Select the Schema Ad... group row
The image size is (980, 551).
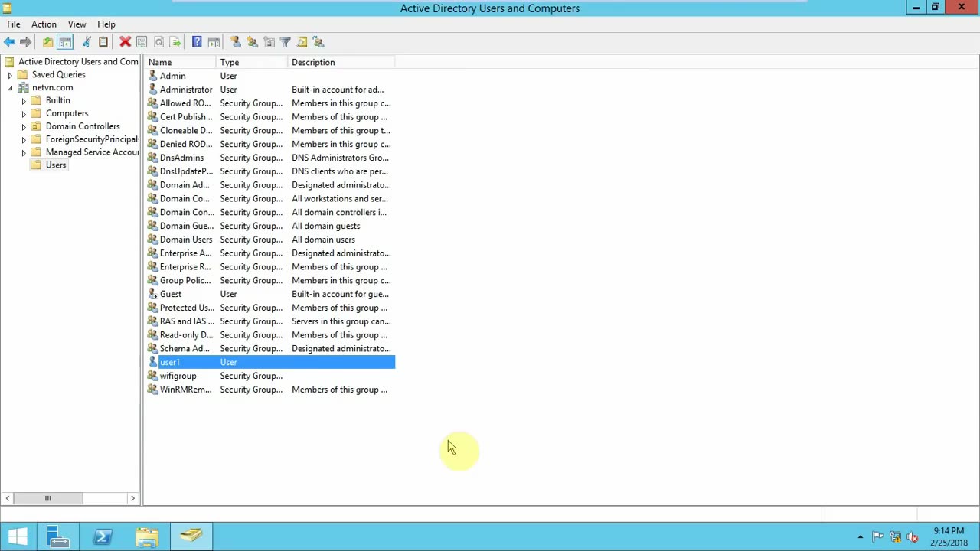coord(270,348)
